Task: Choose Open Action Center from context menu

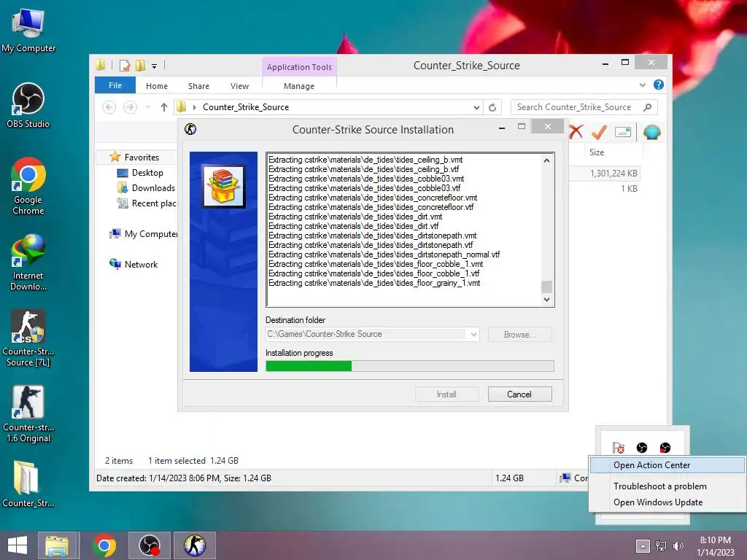Action: (x=667, y=464)
